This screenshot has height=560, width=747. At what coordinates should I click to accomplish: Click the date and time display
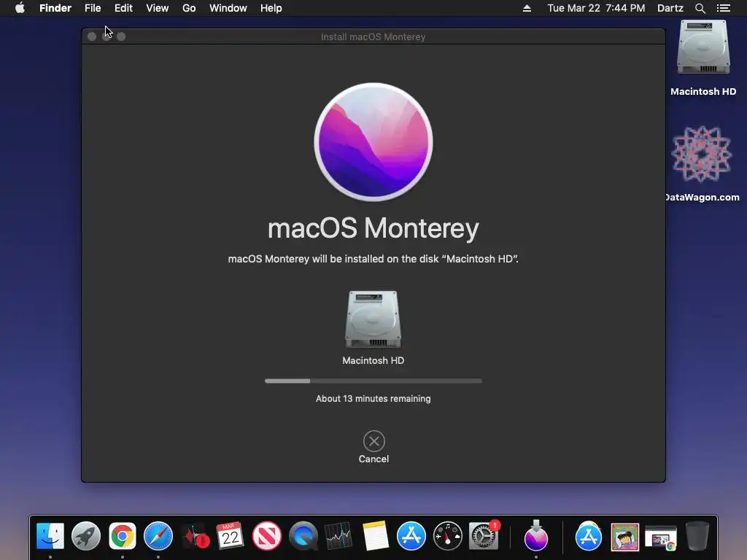[596, 8]
